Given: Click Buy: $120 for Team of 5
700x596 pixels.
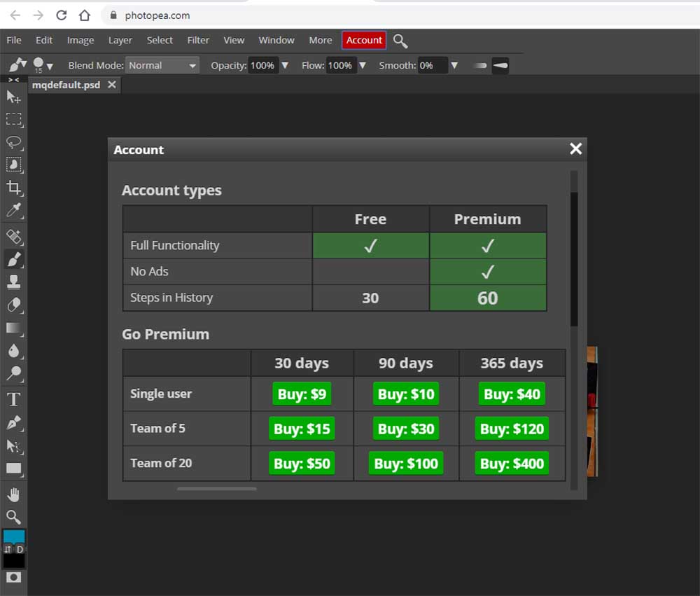Looking at the screenshot, I should click(x=512, y=429).
